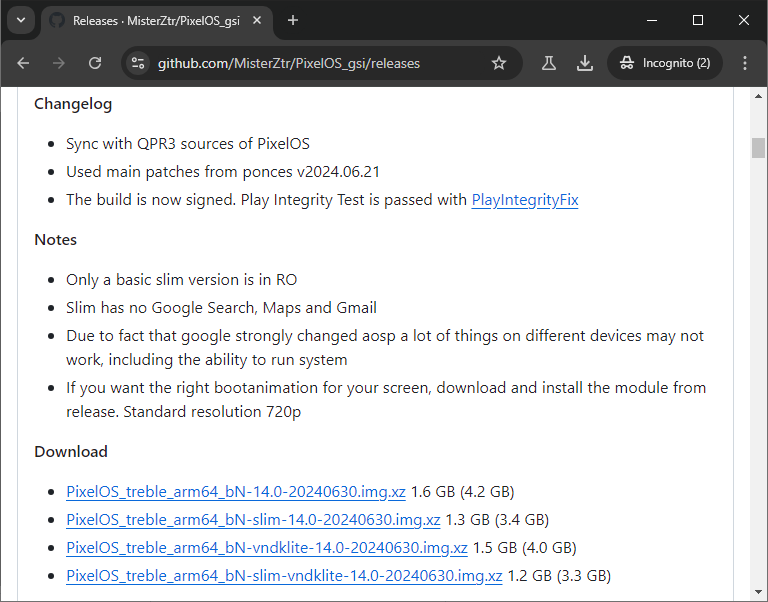Open the Incognito (2) indicator
This screenshot has width=768, height=602.
pos(665,63)
